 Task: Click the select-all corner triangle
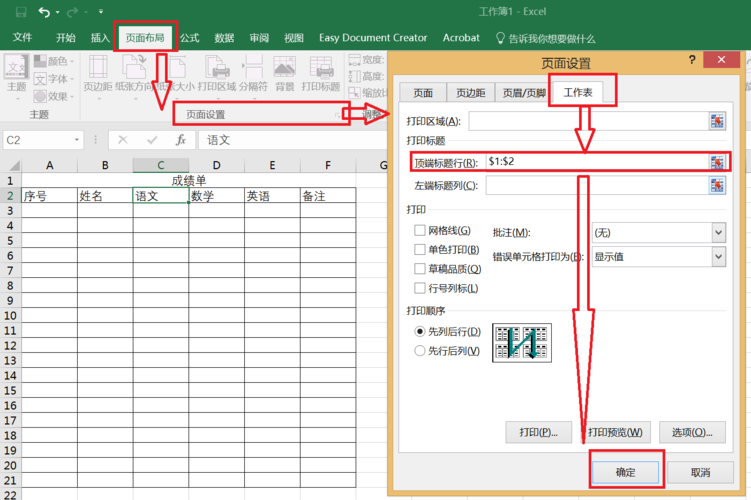coord(14,166)
